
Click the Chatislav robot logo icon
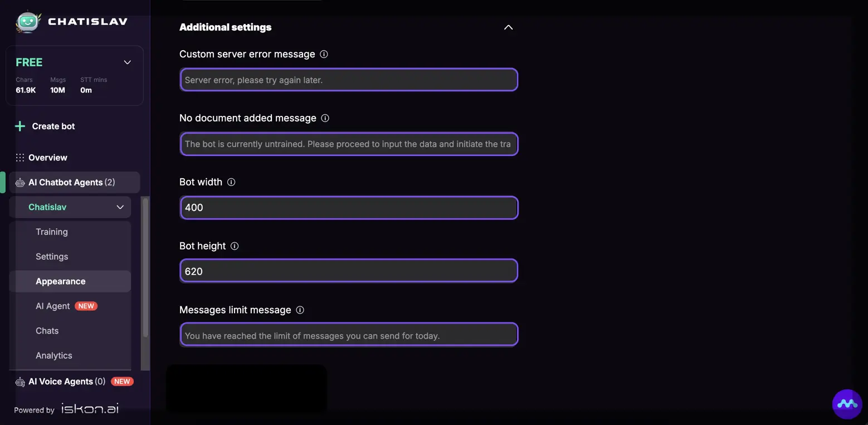pyautogui.click(x=28, y=22)
